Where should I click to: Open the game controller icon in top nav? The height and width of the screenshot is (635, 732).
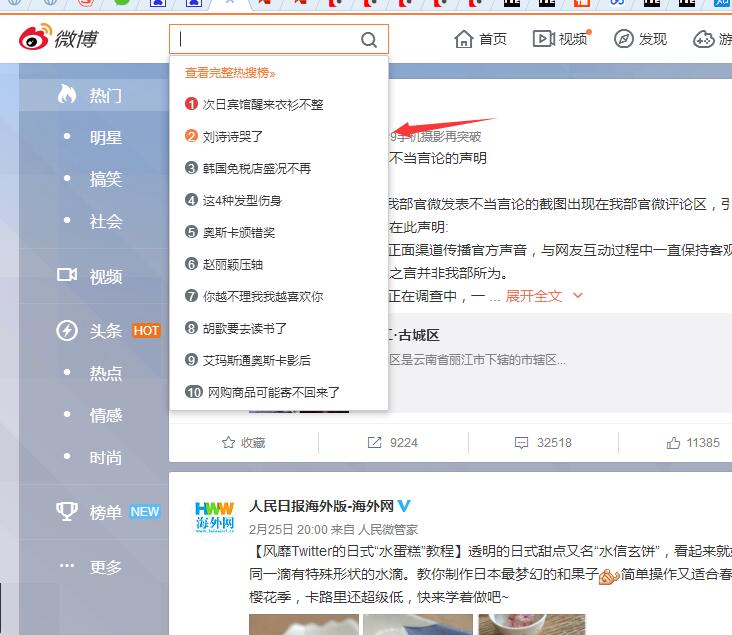(704, 39)
